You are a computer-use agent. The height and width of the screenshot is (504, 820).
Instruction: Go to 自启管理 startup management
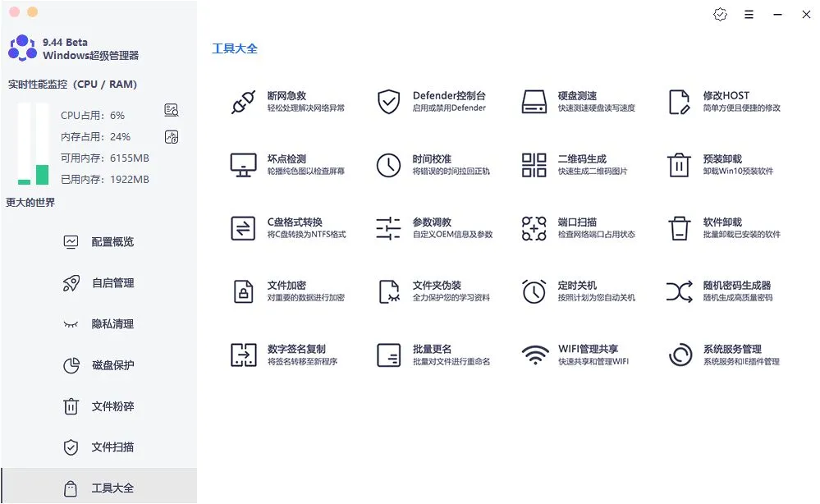[112, 283]
